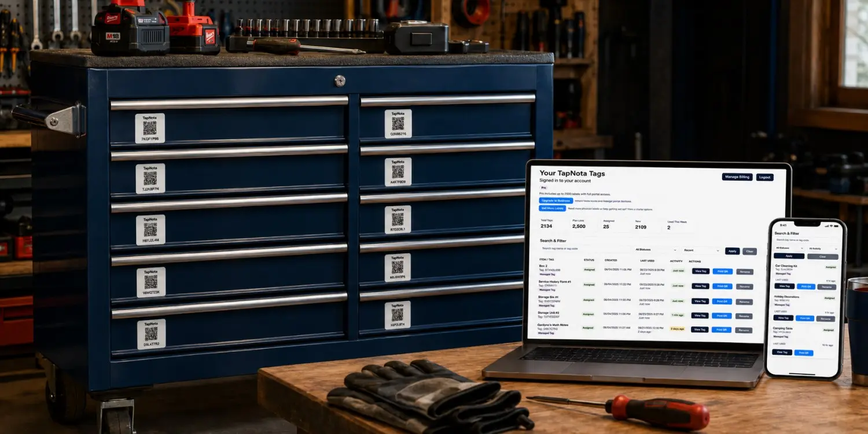Print QR for Holiday Decorations
The height and width of the screenshot is (434, 868).
click(x=805, y=318)
